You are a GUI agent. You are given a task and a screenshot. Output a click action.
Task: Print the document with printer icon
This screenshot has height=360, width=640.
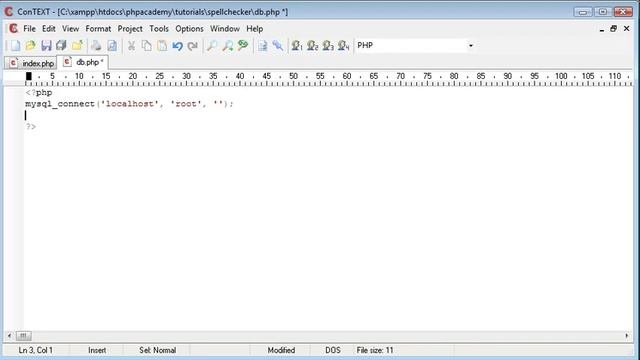pos(96,45)
